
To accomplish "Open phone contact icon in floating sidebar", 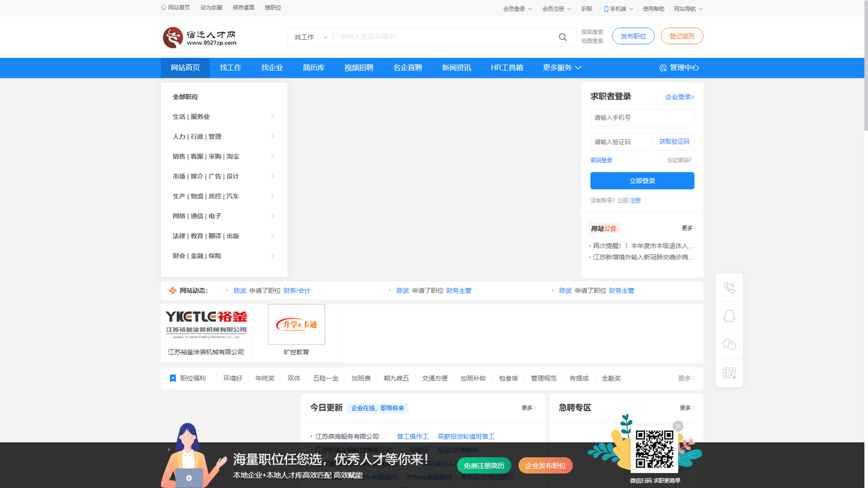I will pyautogui.click(x=729, y=288).
